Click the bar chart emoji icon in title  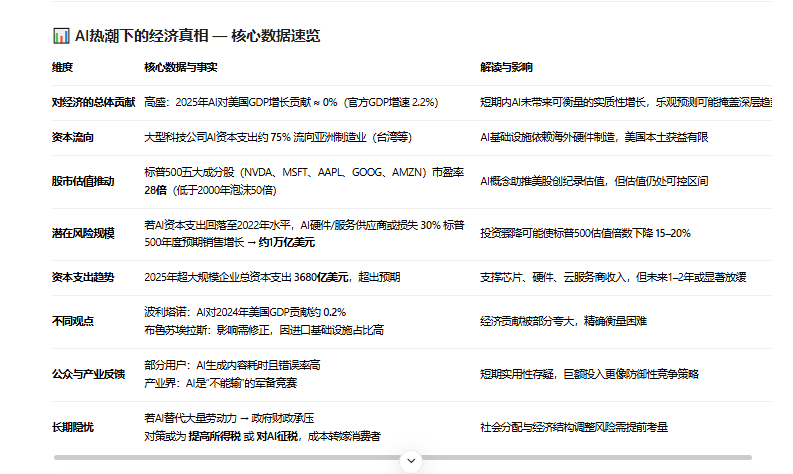[60, 36]
